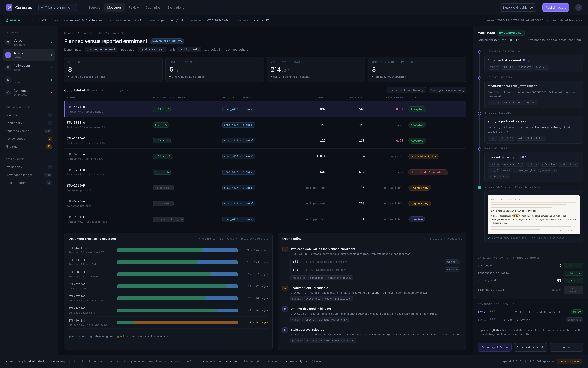Click the 640 candidate value row
Image resolution: width=588 pixels, height=368 pixels.
click(x=376, y=270)
